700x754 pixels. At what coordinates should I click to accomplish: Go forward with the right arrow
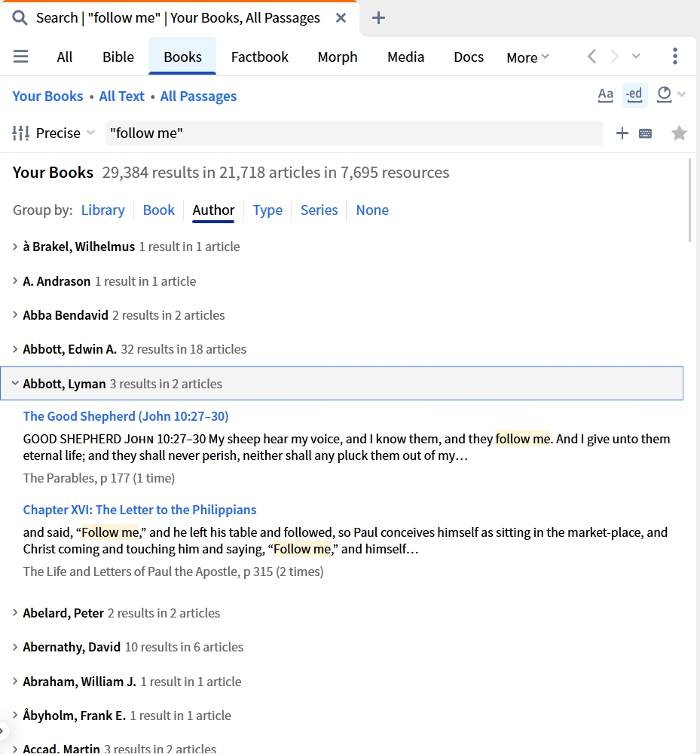[614, 57]
